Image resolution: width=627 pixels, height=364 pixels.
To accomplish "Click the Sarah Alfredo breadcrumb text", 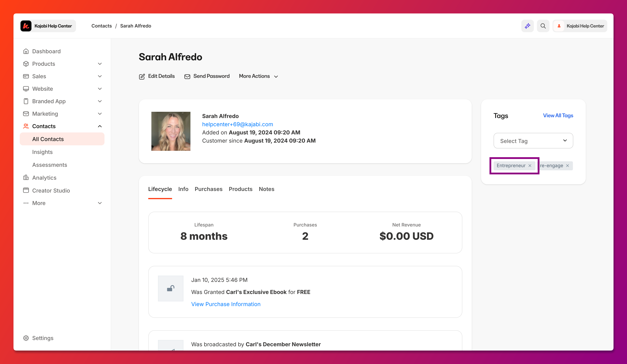I will [x=136, y=26].
